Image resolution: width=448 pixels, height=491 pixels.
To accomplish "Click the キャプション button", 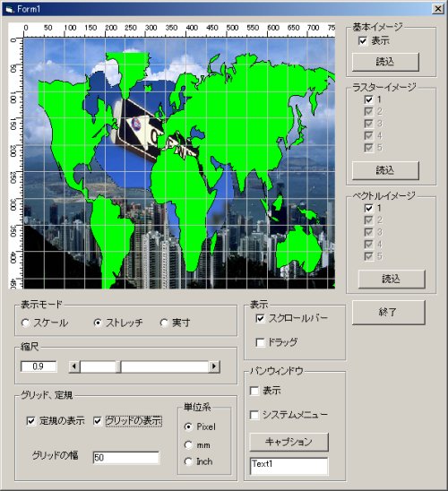I will click(289, 442).
